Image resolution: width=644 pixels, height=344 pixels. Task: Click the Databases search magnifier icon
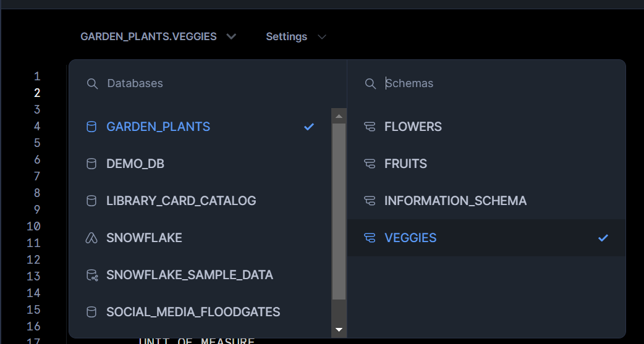pyautogui.click(x=93, y=84)
